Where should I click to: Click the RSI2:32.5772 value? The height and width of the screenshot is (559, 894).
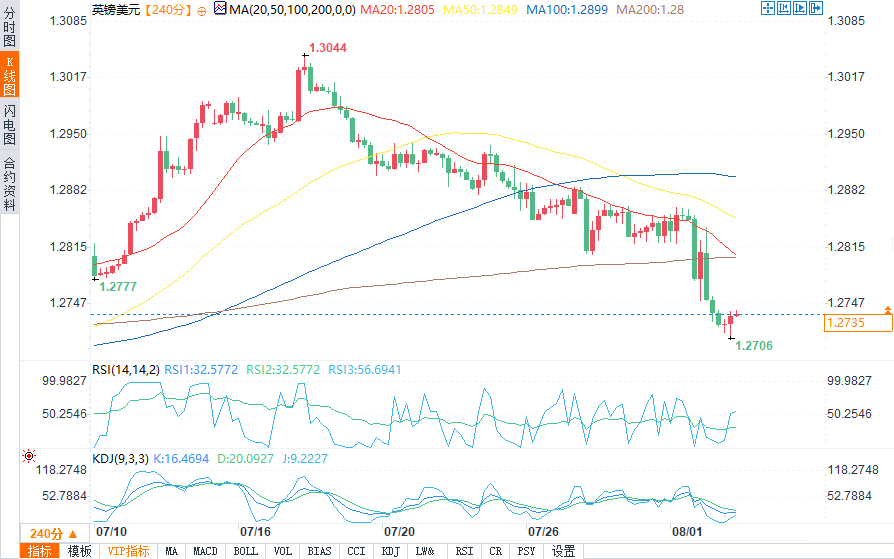pyautogui.click(x=283, y=370)
